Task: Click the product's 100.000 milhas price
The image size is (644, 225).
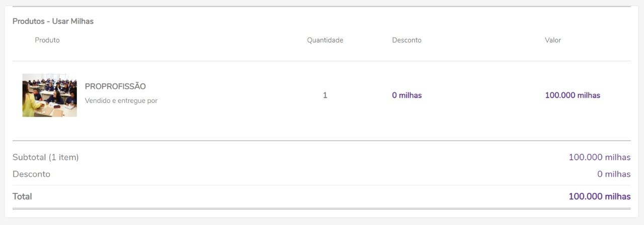Action: point(573,95)
